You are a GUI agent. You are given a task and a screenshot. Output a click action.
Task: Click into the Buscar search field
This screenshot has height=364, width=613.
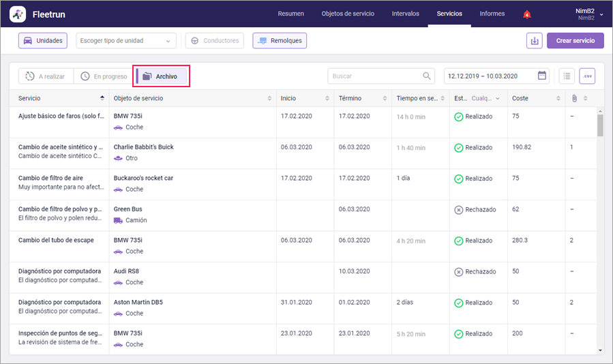coord(375,76)
